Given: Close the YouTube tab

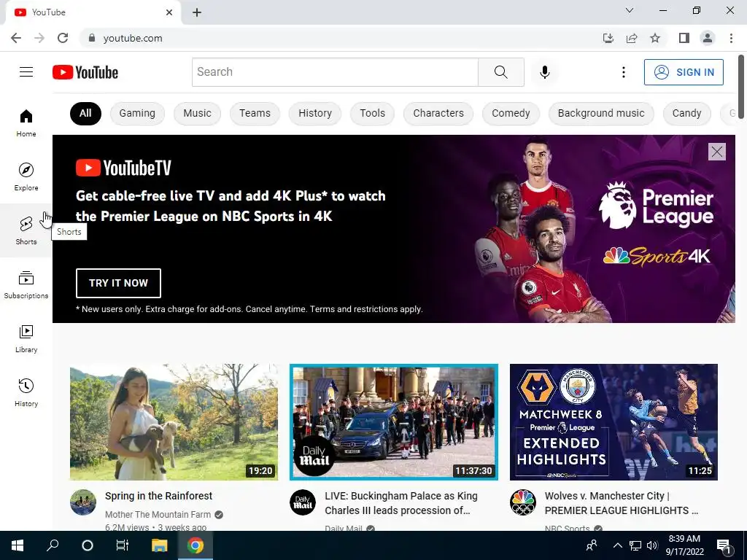Looking at the screenshot, I should coord(169,12).
